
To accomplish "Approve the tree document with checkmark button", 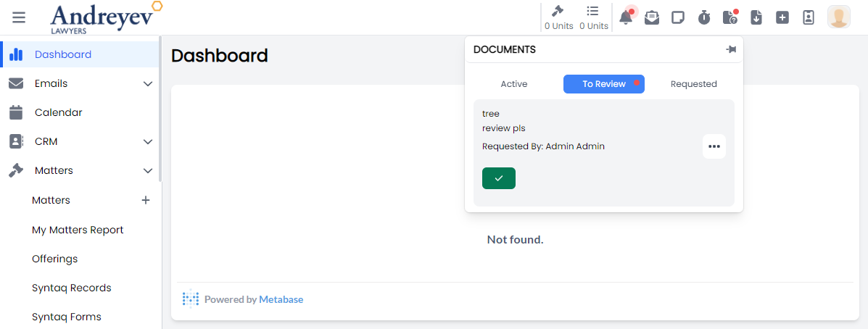I will [x=498, y=178].
